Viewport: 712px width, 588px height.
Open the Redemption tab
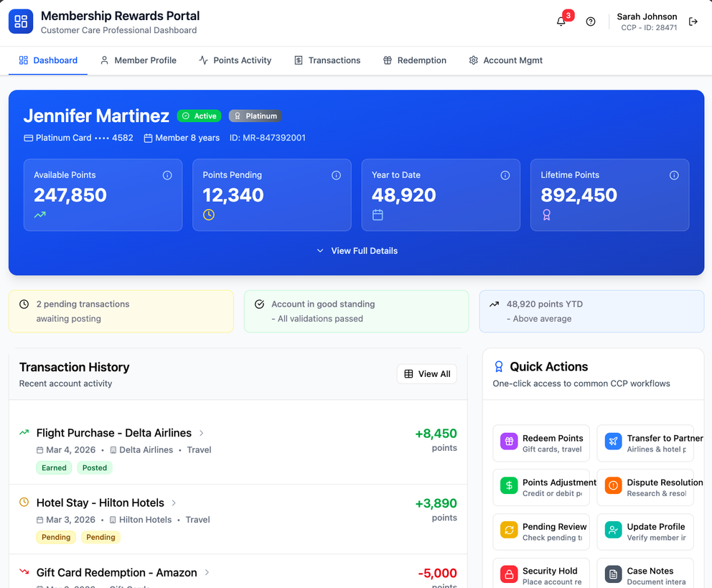point(415,60)
